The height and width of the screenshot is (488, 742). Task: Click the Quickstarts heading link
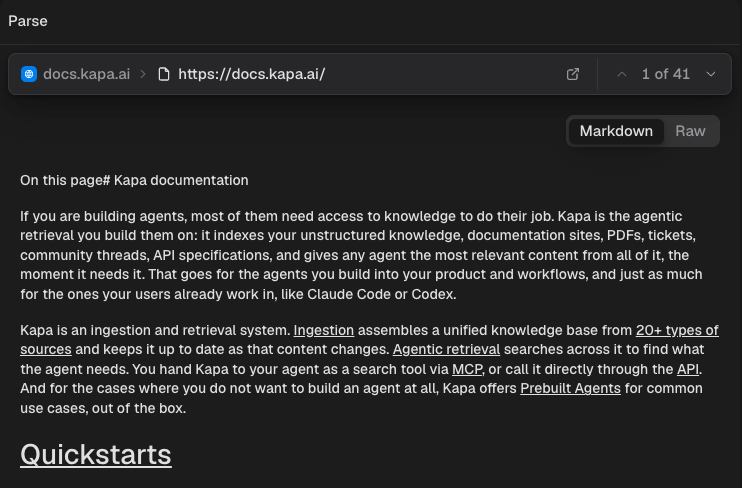click(x=96, y=454)
